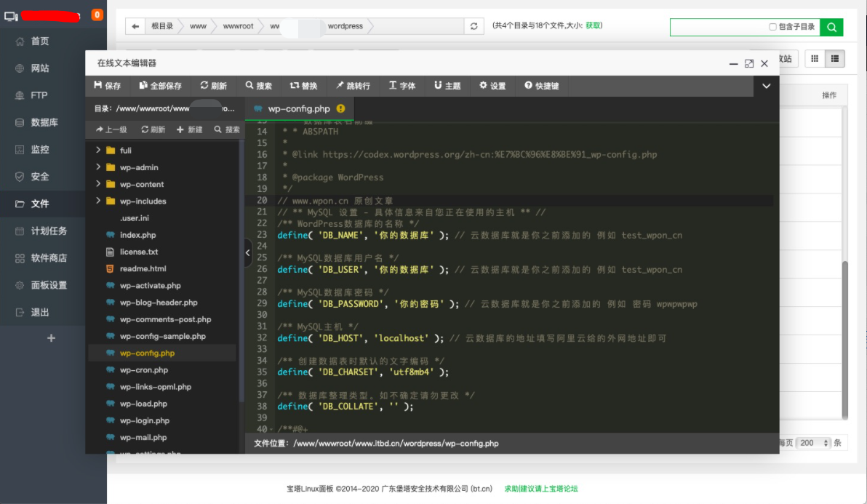Viewport: 867px width, 504px height.
Task: Create a new item with 新建
Action: [190, 129]
